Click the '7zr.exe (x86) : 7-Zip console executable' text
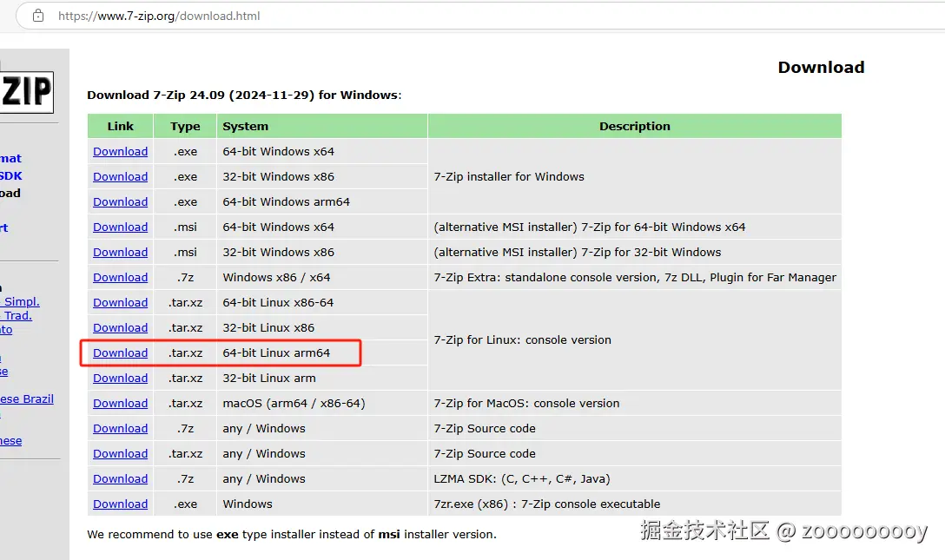Image resolution: width=945 pixels, height=560 pixels. coord(547,504)
